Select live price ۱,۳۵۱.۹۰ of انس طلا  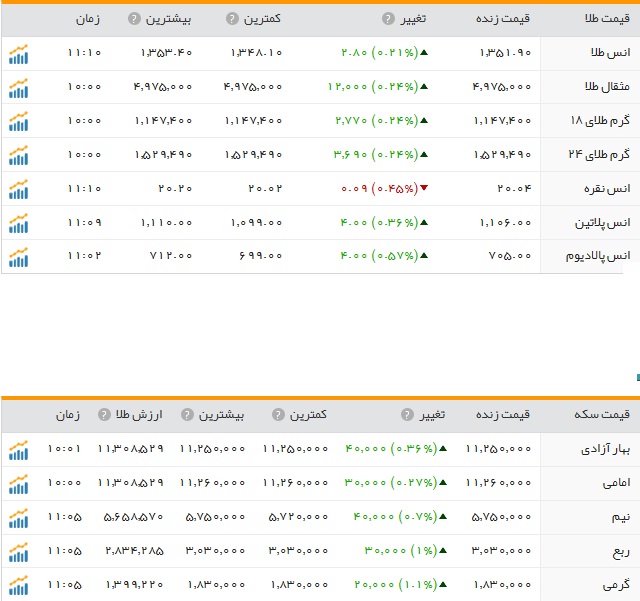point(505,53)
